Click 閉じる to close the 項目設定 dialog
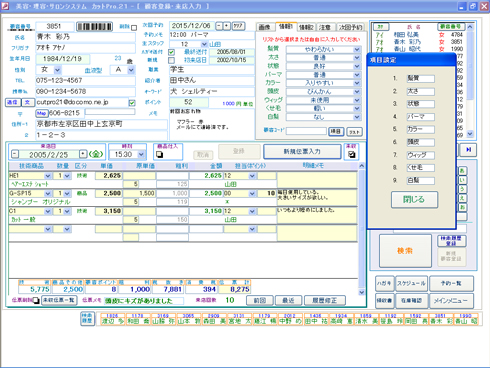 tap(414, 200)
